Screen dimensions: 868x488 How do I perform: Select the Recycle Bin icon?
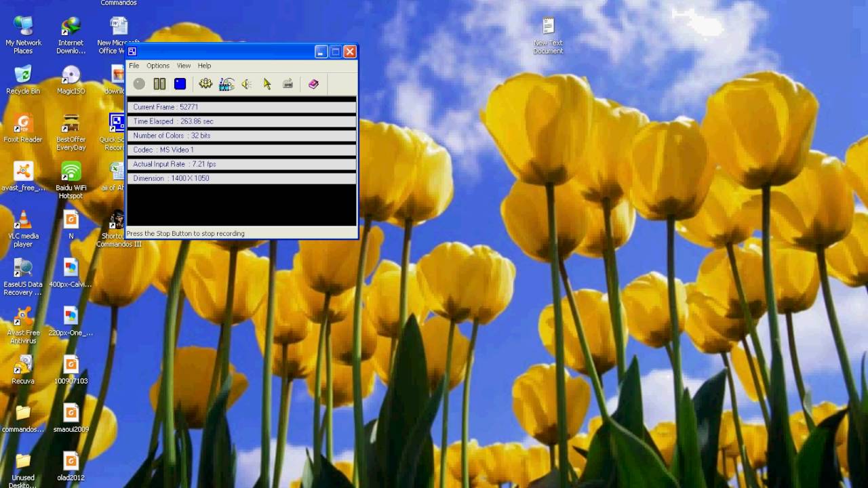point(23,80)
